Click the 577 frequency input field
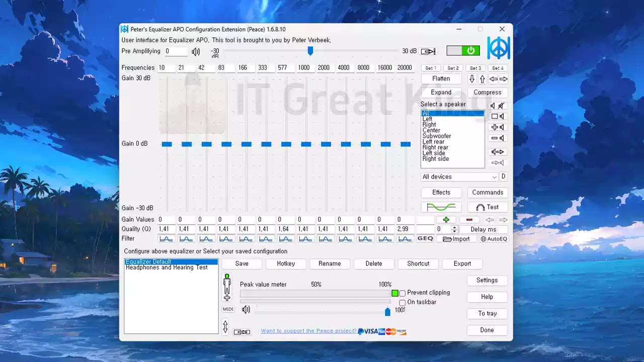 click(286, 68)
